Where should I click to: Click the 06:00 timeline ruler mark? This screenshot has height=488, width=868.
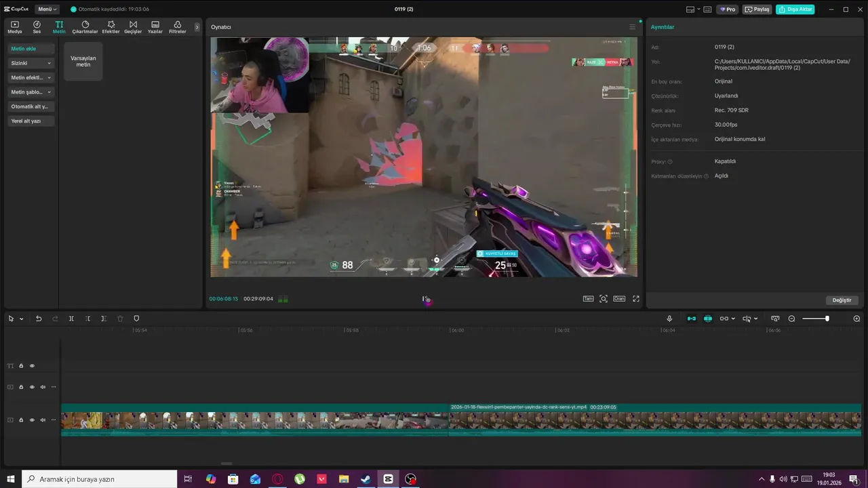coord(458,331)
